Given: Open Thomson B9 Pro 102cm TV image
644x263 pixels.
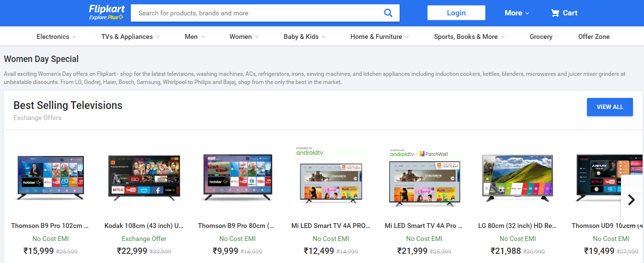Looking at the screenshot, I should pos(50,178).
